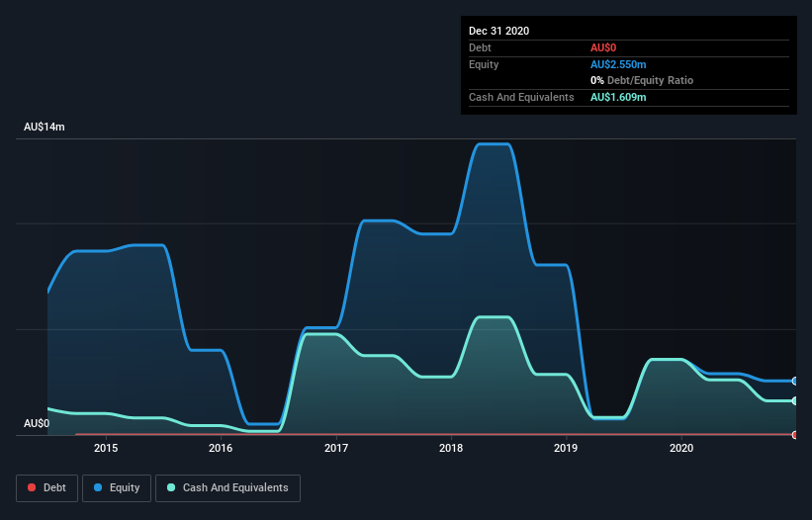The height and width of the screenshot is (520, 812).
Task: Click the teal Cash endpoint marker
Action: pyautogui.click(x=795, y=400)
